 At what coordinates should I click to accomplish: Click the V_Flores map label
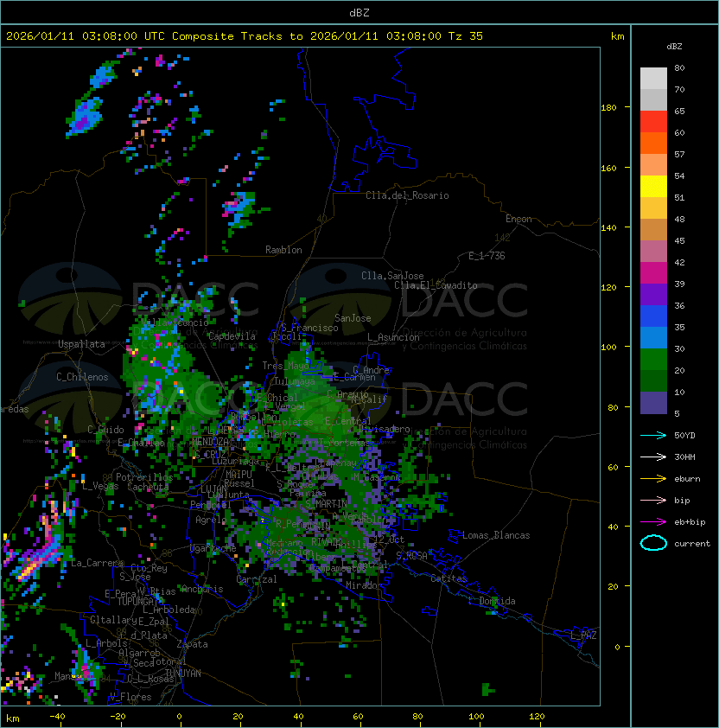click(130, 697)
